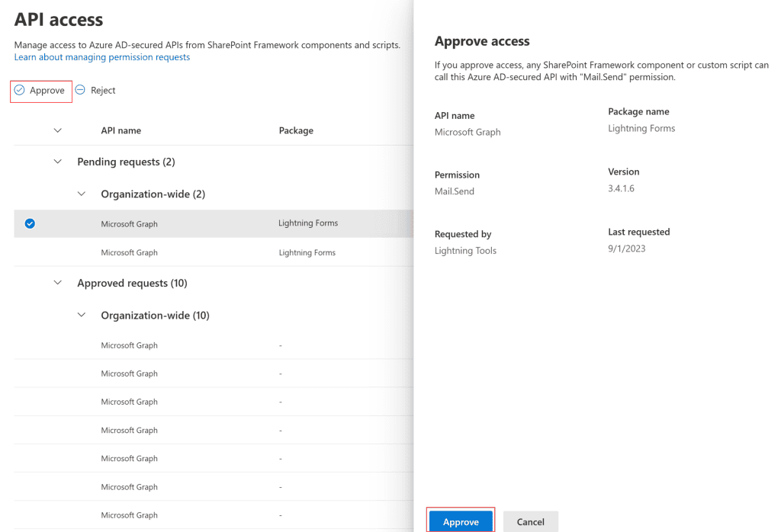This screenshot has width=781, height=532.
Task: Collapse Organization-wide (10) subgroup
Action: pyautogui.click(x=82, y=315)
